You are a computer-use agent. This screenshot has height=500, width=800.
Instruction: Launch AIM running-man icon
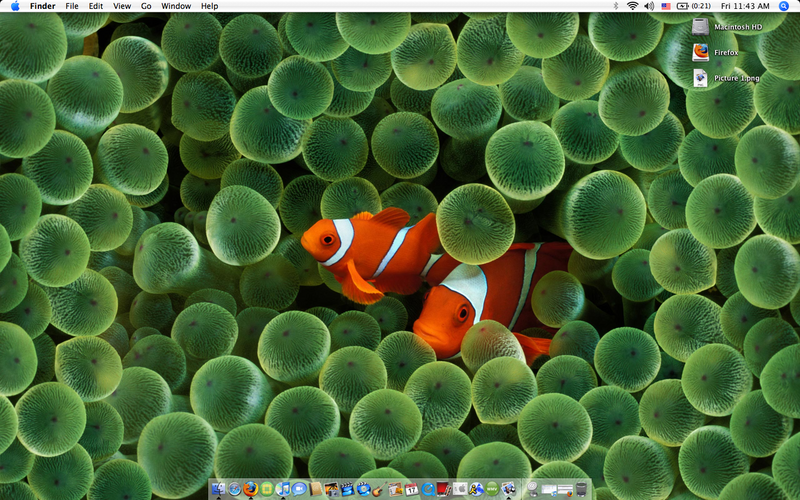click(476, 489)
